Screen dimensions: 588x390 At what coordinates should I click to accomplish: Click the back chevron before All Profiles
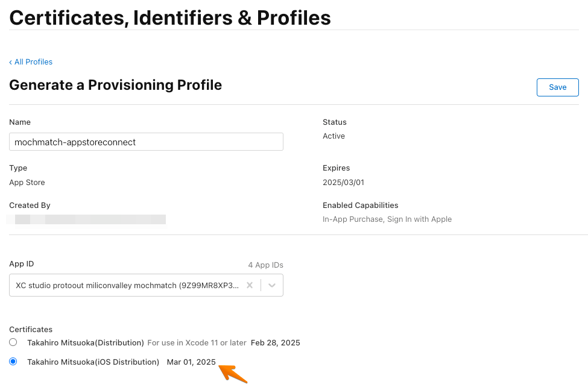coord(10,62)
